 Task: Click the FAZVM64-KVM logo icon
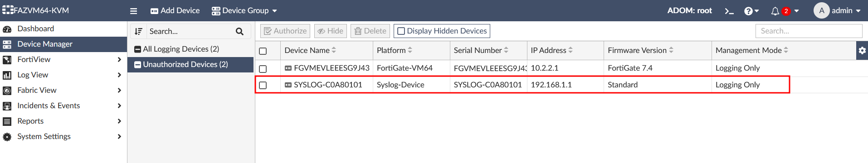point(8,10)
